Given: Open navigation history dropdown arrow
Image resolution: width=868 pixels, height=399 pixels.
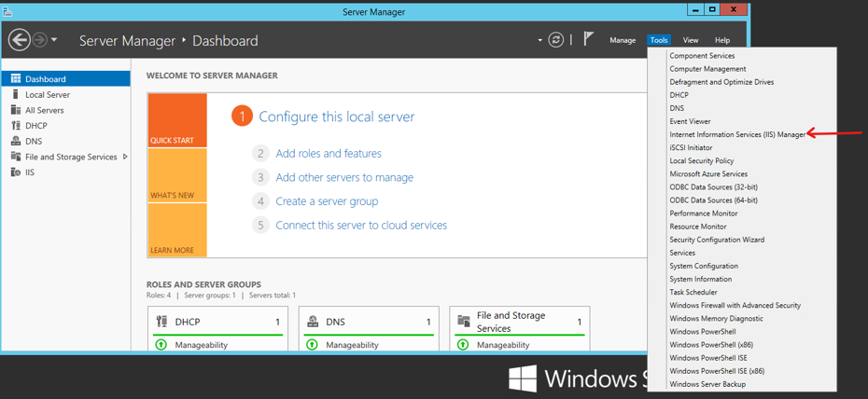Looking at the screenshot, I should coord(54,40).
